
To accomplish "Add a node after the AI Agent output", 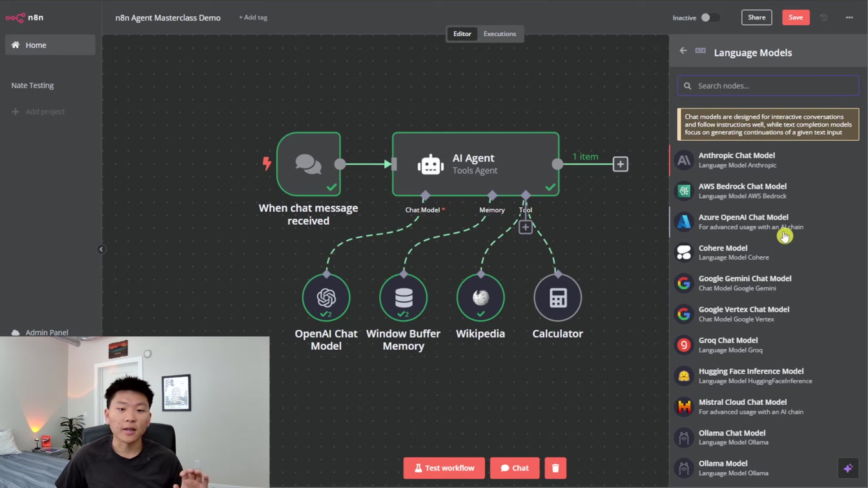I will coord(620,164).
